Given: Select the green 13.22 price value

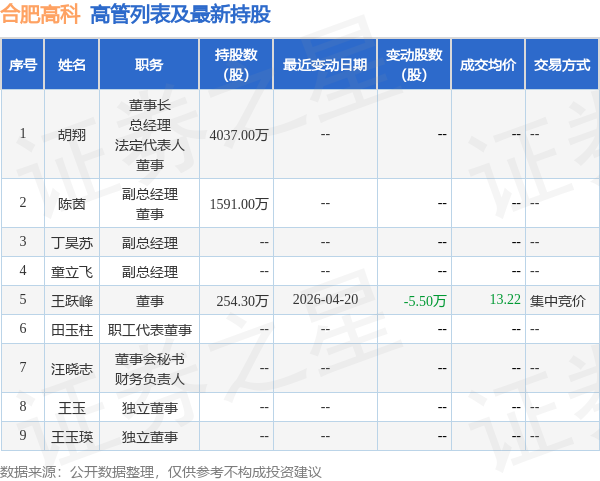Looking at the screenshot, I should point(505,299).
